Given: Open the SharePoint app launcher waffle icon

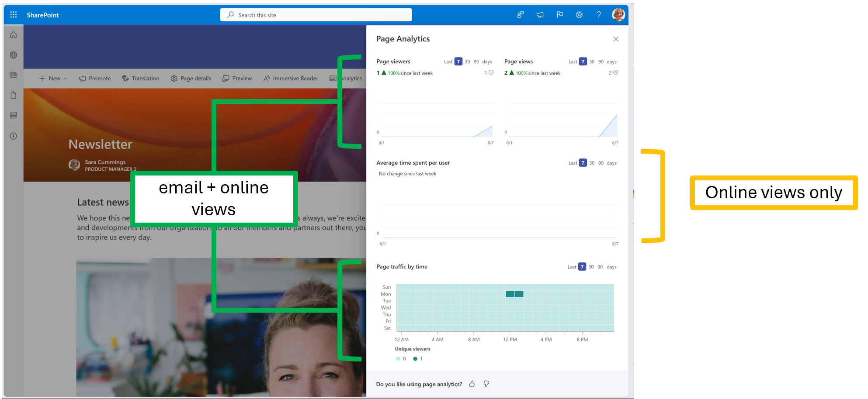Looking at the screenshot, I should click(x=13, y=14).
